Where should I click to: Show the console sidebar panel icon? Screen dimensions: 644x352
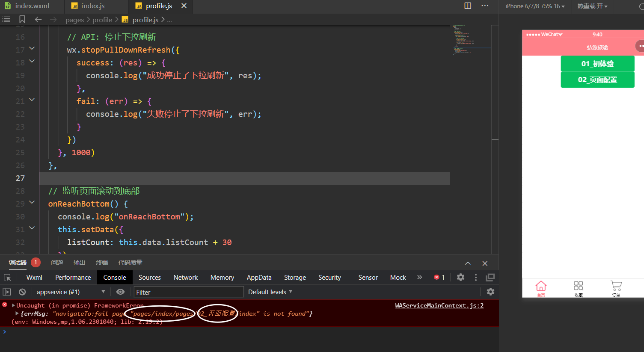(7, 292)
